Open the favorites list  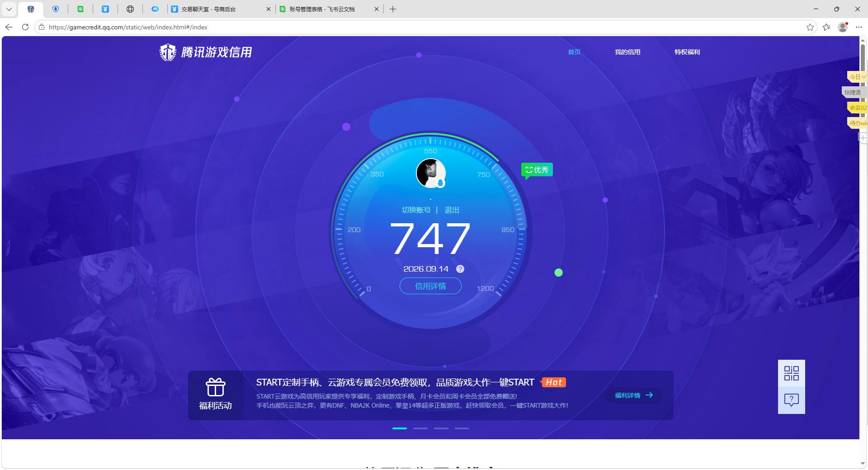pos(826,27)
